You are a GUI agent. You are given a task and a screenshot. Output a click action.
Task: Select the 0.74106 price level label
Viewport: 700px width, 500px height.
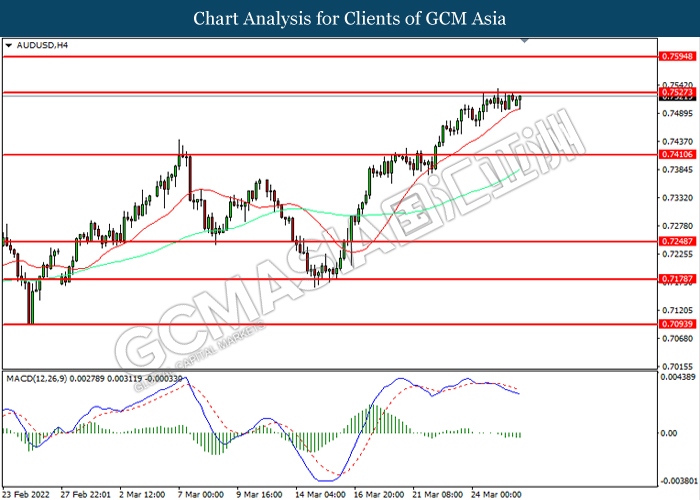(x=677, y=154)
